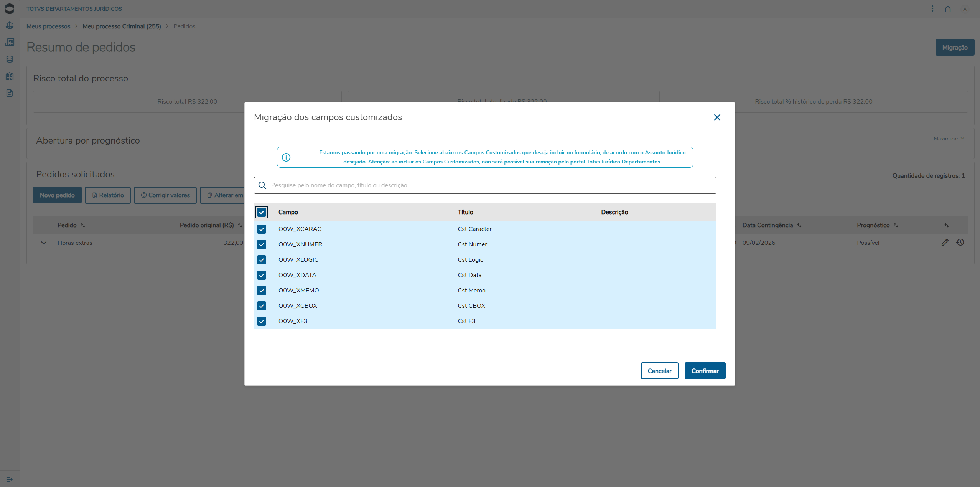
Task: Focus the field search input box
Action: click(x=491, y=185)
